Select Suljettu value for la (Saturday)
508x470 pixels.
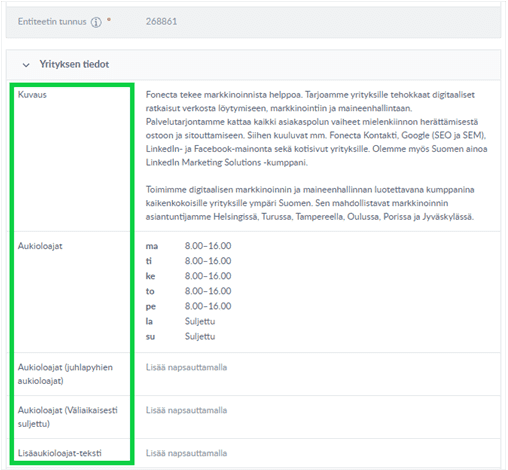(200, 321)
